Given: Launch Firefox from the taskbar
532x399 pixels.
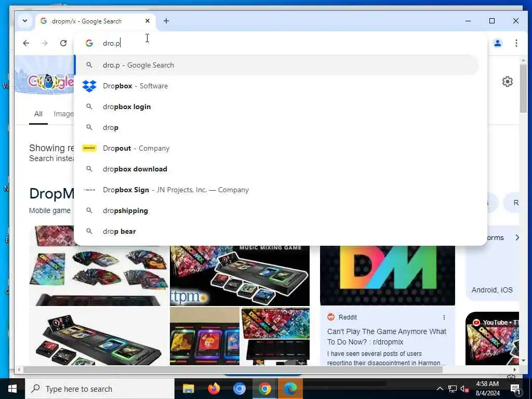Looking at the screenshot, I should 214,389.
